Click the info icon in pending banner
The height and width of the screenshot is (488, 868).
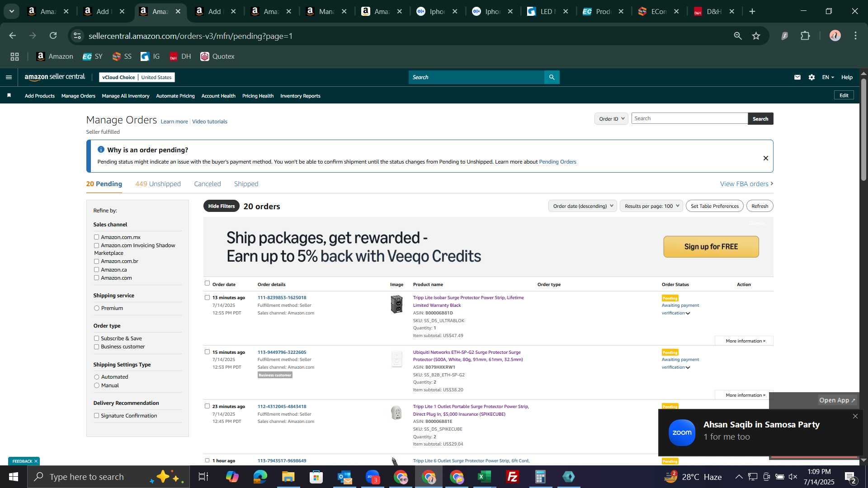point(101,150)
